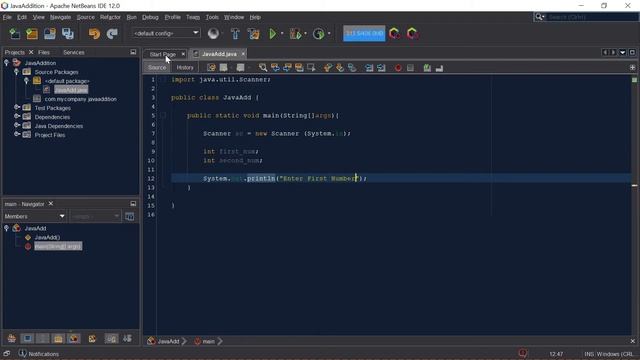Viewport: 640px width, 360px height.
Task: Open the Refactor menu
Action: click(x=110, y=17)
